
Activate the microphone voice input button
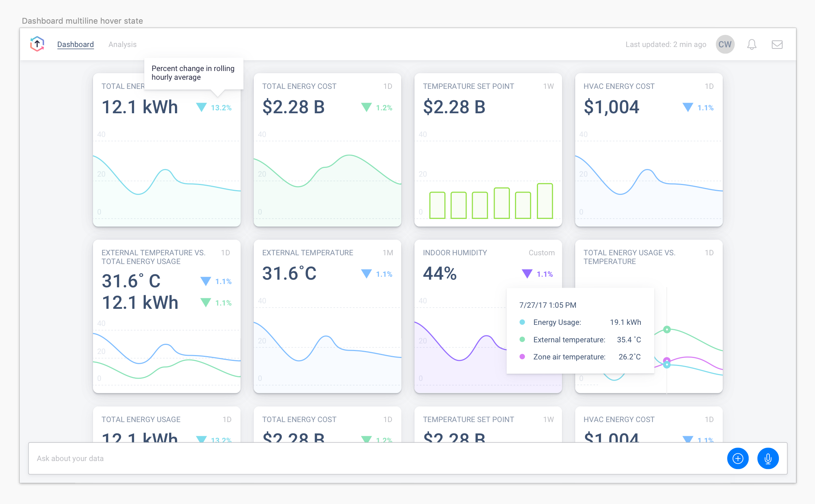768,458
